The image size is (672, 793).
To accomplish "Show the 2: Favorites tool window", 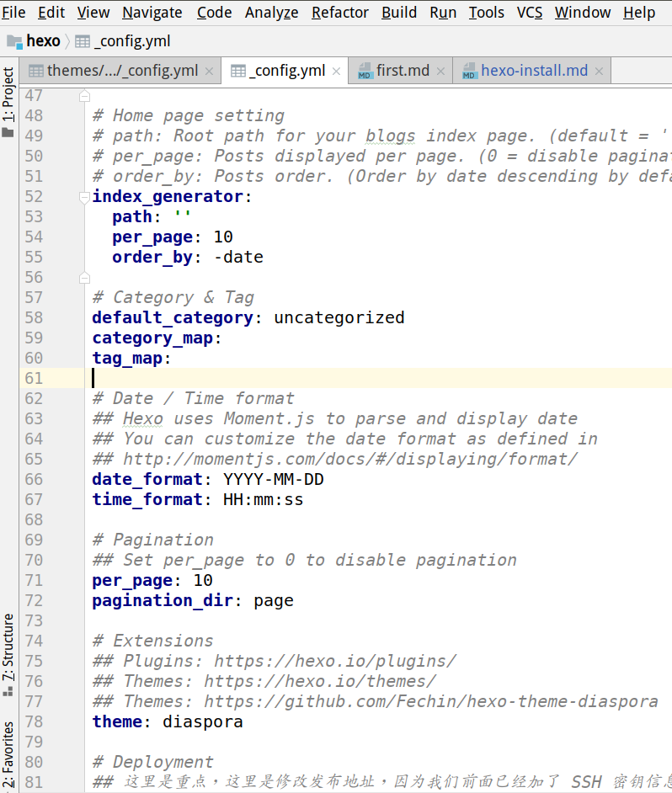I will pos(8,753).
